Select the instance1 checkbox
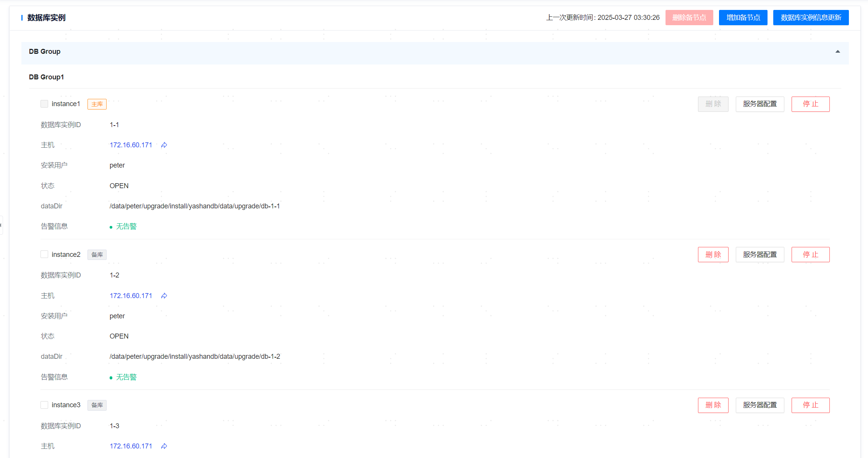This screenshot has height=458, width=868. (44, 104)
